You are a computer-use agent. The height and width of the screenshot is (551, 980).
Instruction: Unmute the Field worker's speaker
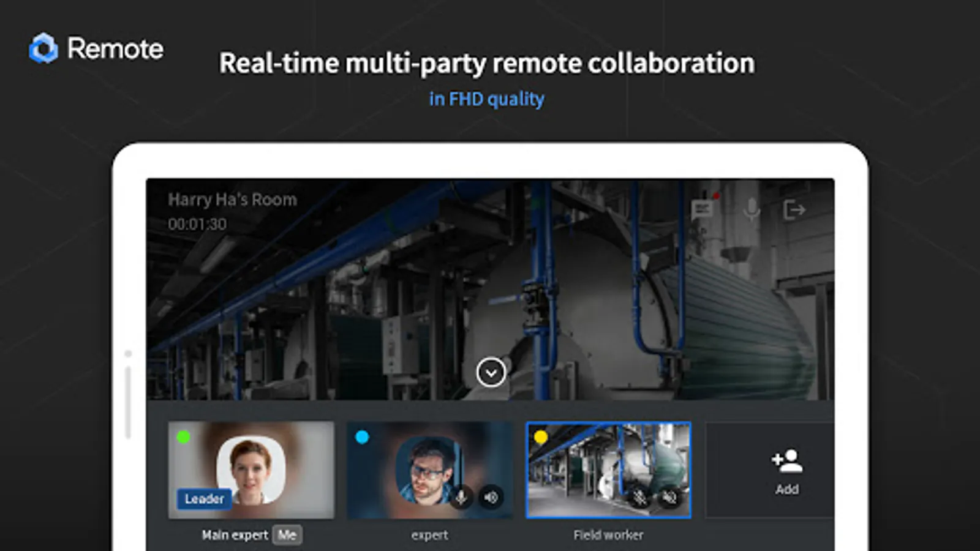pos(670,497)
